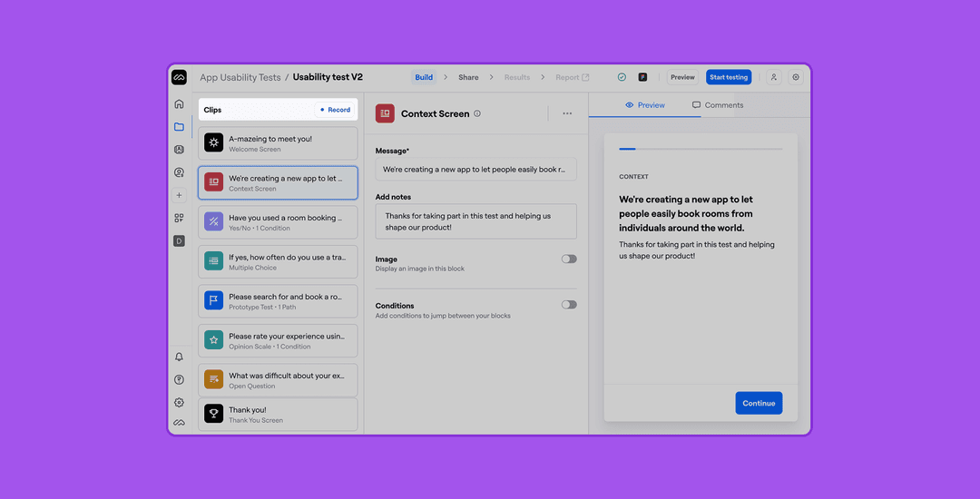The image size is (980, 499).
Task: Open the three-dots menu for Context Screen
Action: point(567,113)
